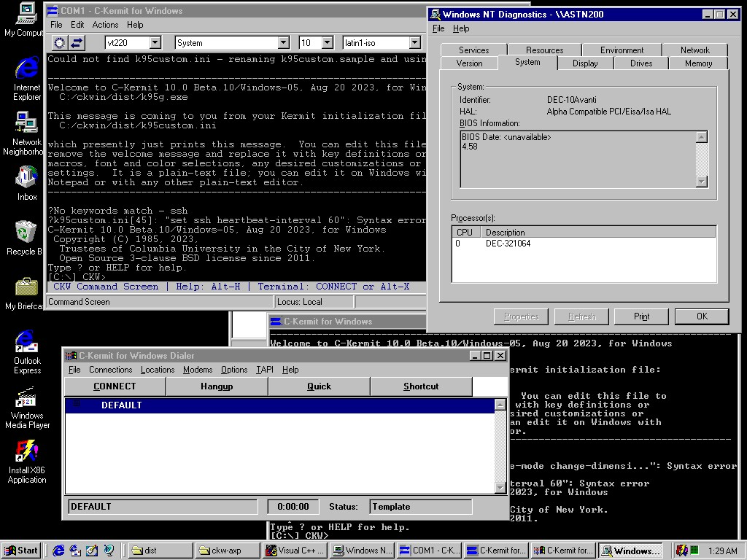Click the Description column header in Processors list

(x=598, y=233)
